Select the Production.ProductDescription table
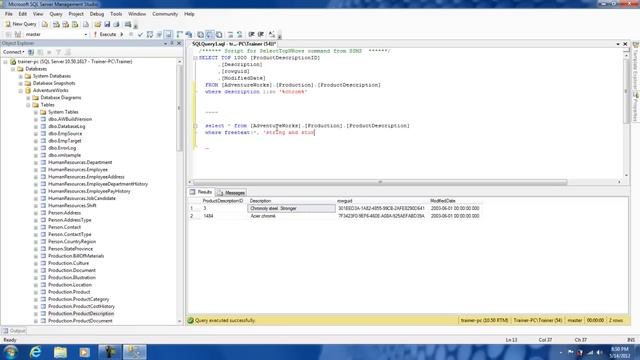 [81, 314]
